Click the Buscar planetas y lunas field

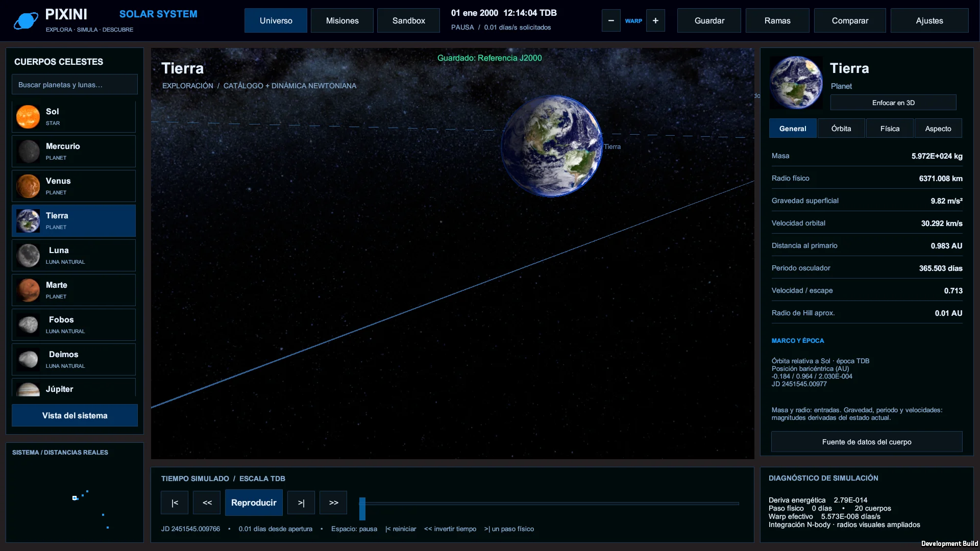click(75, 85)
